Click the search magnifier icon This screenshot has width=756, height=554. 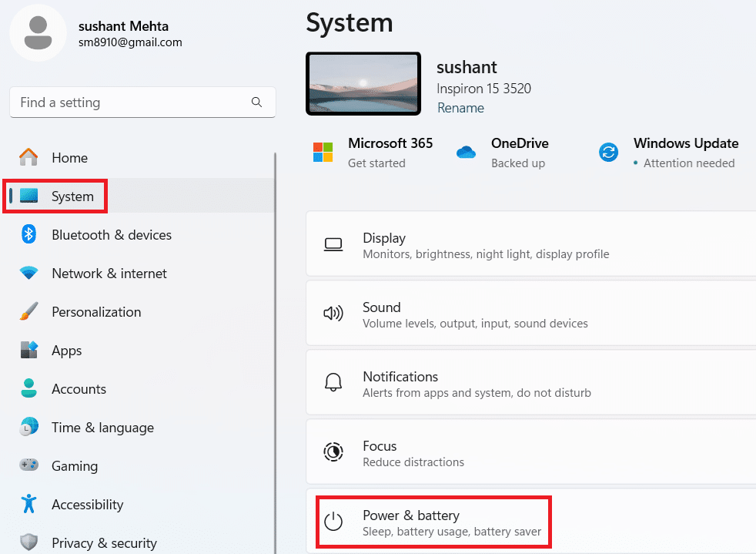click(x=256, y=102)
